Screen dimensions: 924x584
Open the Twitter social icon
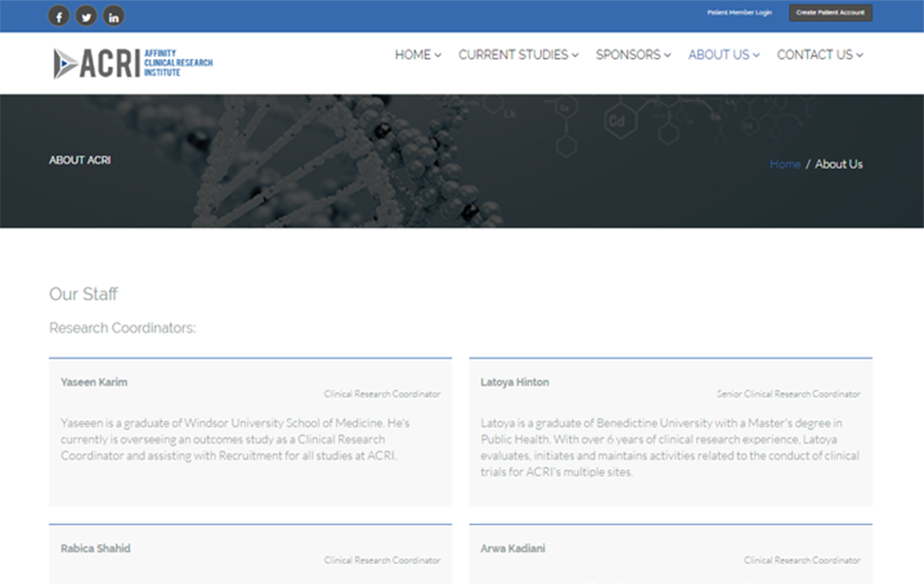(86, 16)
